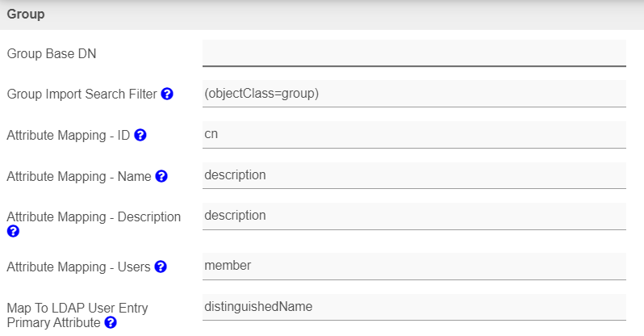Show help tooltip for Attribute Mapping - Name
This screenshot has height=336, width=644.
point(161,176)
